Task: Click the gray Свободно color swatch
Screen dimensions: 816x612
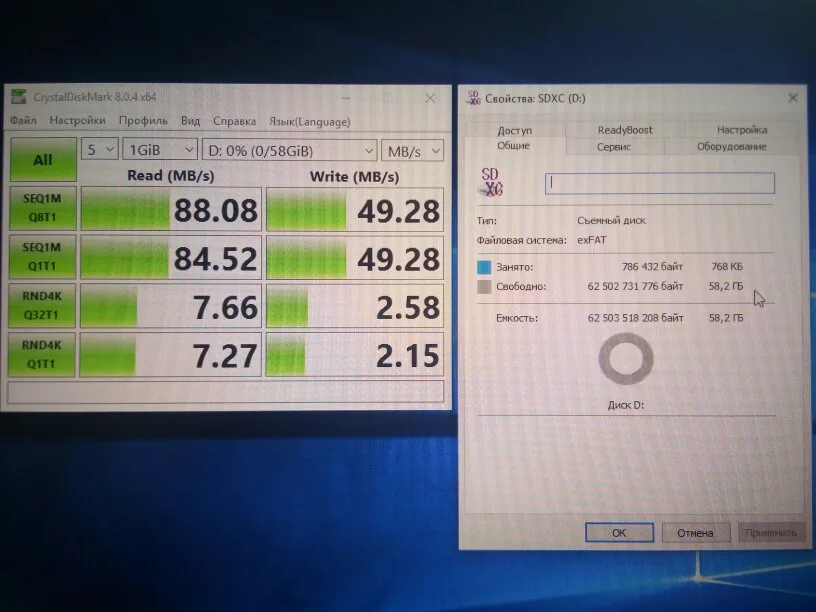Action: 484,286
